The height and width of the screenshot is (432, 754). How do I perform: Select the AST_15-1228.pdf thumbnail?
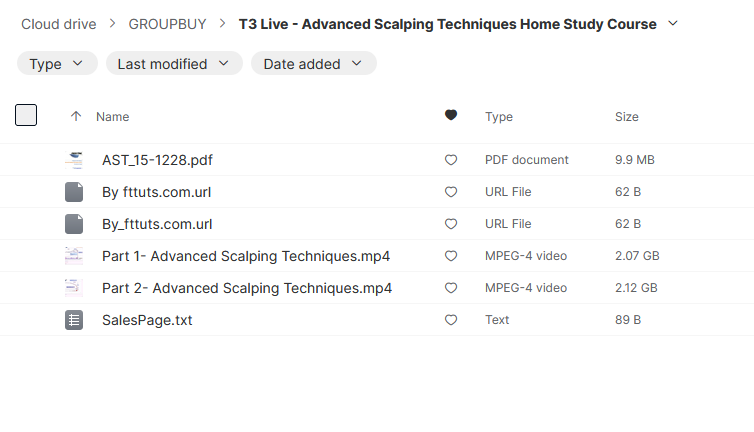[74, 160]
